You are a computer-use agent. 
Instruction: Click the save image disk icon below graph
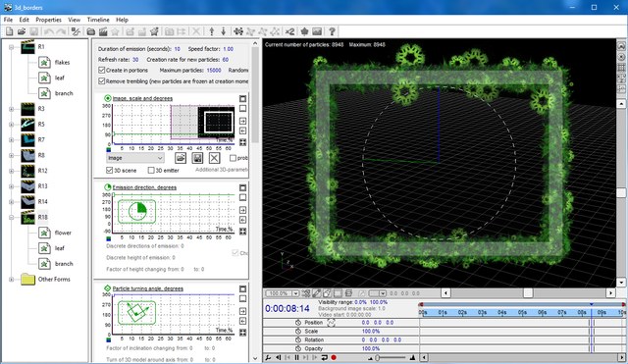(x=197, y=158)
